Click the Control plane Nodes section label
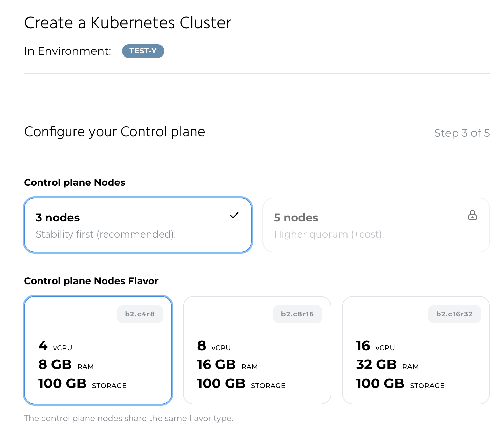504x427 pixels. [x=75, y=182]
